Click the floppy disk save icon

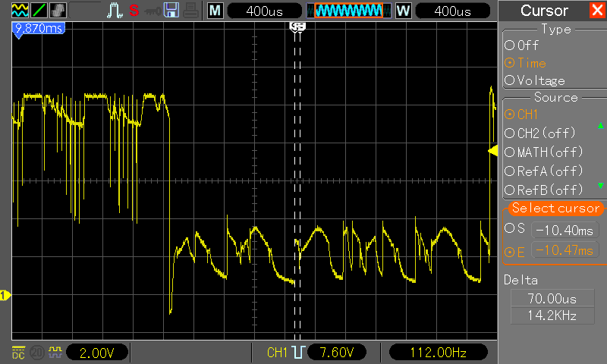point(171,11)
